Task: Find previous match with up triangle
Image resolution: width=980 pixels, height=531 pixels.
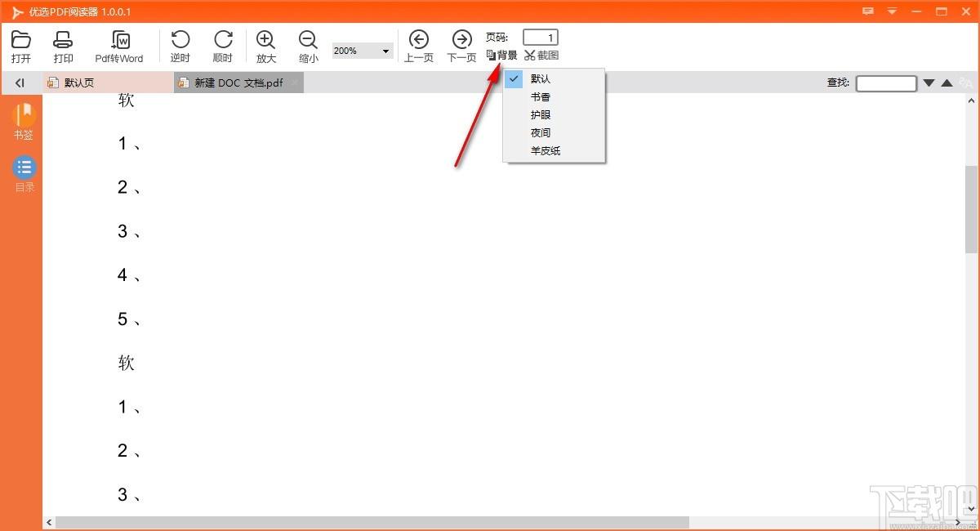Action: (x=947, y=83)
